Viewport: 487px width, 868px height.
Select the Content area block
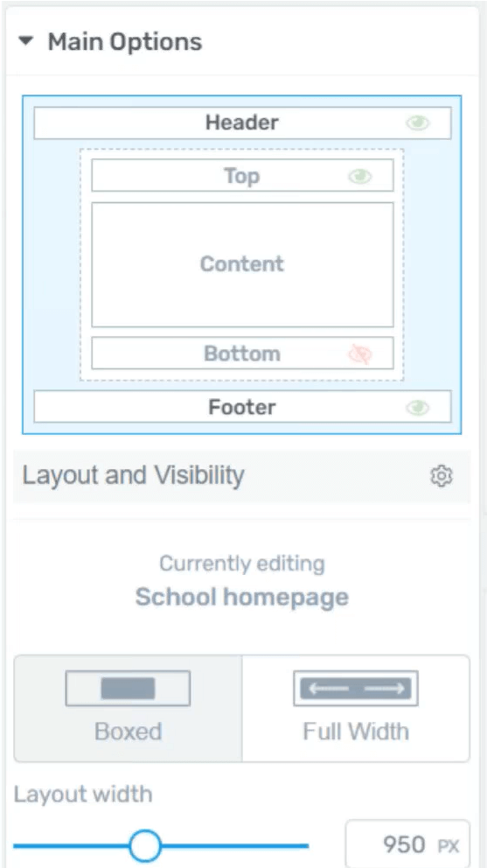242,264
